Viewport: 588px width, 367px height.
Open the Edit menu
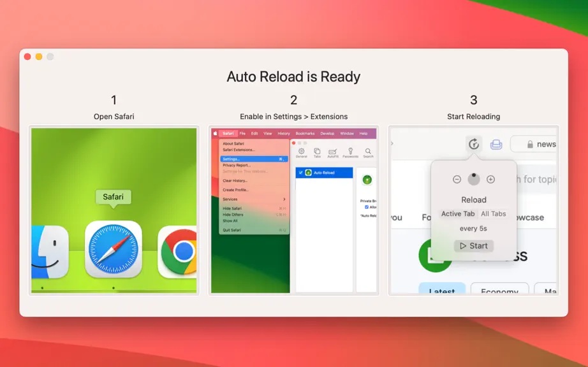pos(254,133)
